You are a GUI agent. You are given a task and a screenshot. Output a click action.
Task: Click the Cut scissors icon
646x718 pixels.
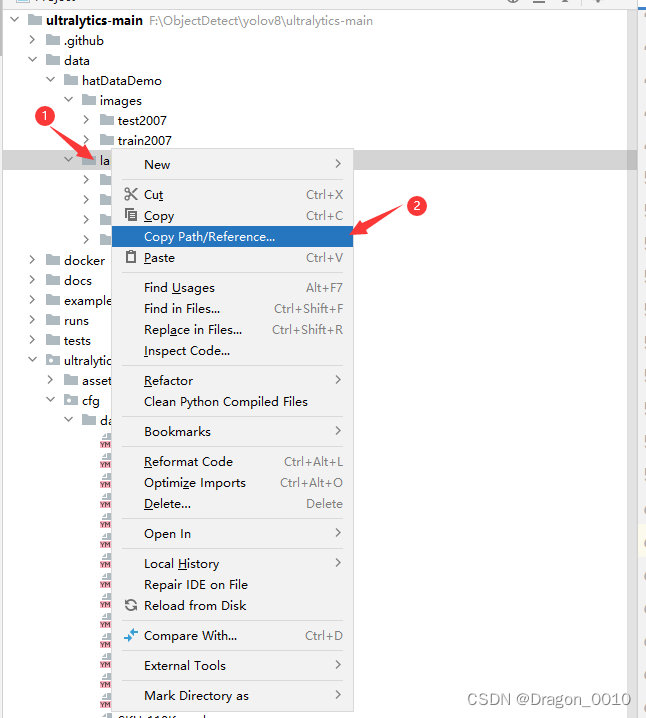[130, 194]
